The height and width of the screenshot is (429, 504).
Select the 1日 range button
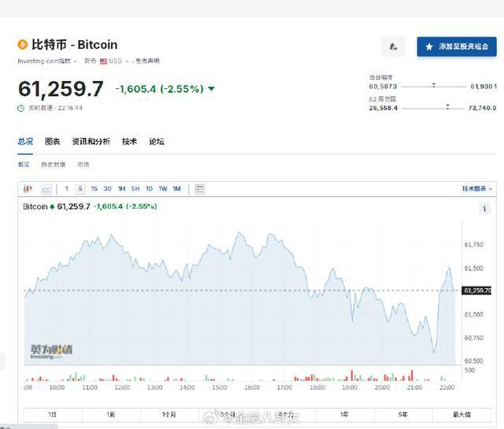click(x=53, y=415)
